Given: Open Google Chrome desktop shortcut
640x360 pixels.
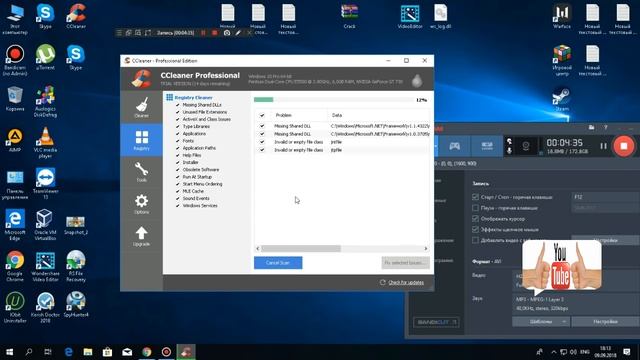Looking at the screenshot, I should click(x=15, y=266).
